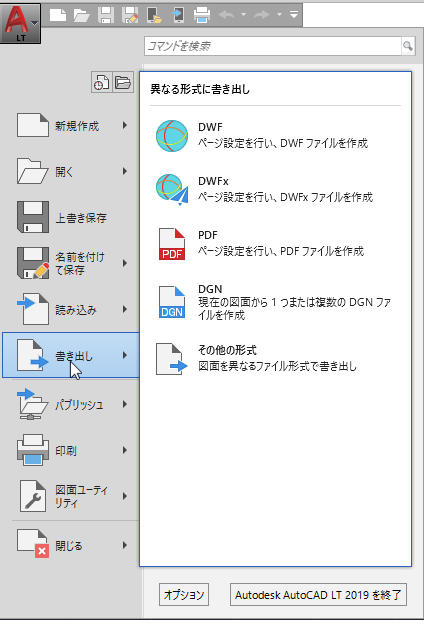
Task: Expand the 印刷 submenu arrow
Action: (x=125, y=450)
